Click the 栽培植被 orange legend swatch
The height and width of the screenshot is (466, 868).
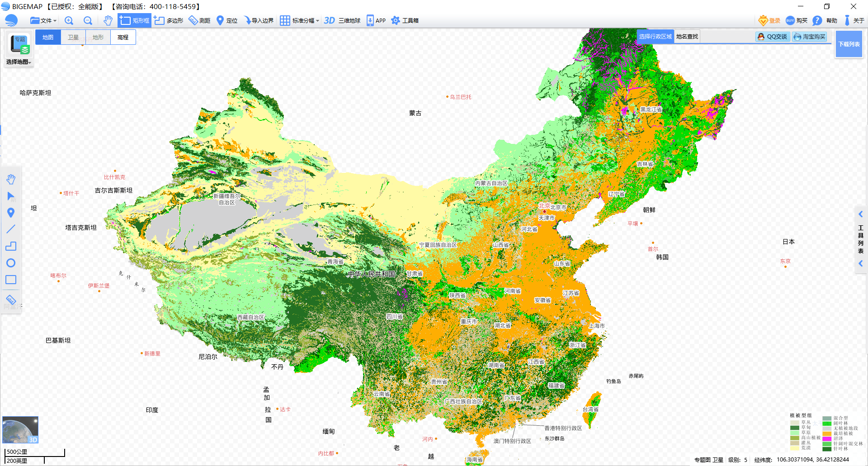pyautogui.click(x=827, y=433)
